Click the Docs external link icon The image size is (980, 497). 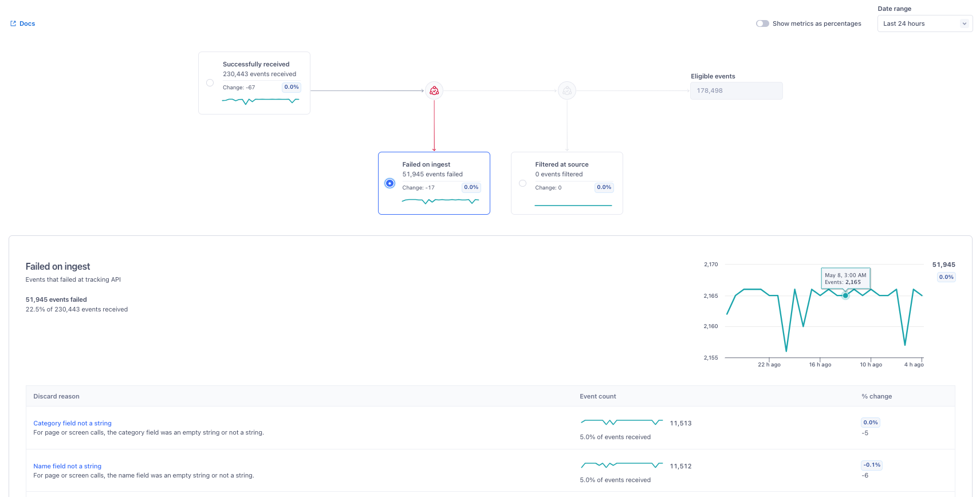point(13,23)
